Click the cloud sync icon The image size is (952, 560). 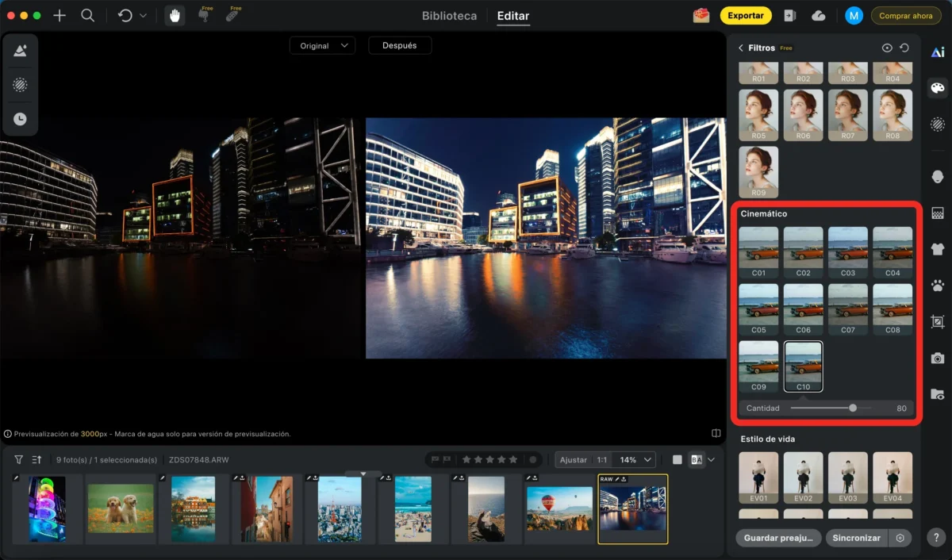pyautogui.click(x=819, y=16)
